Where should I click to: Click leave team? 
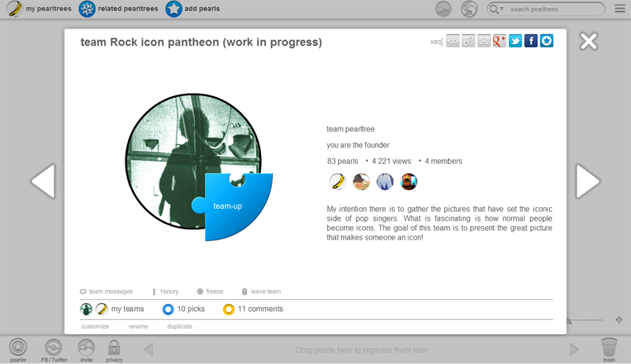point(262,292)
